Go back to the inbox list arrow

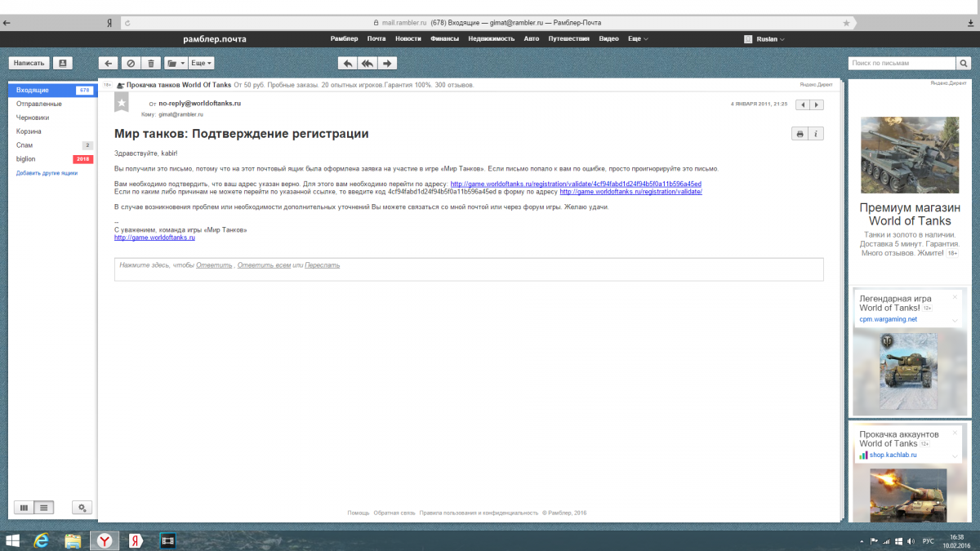pyautogui.click(x=109, y=63)
